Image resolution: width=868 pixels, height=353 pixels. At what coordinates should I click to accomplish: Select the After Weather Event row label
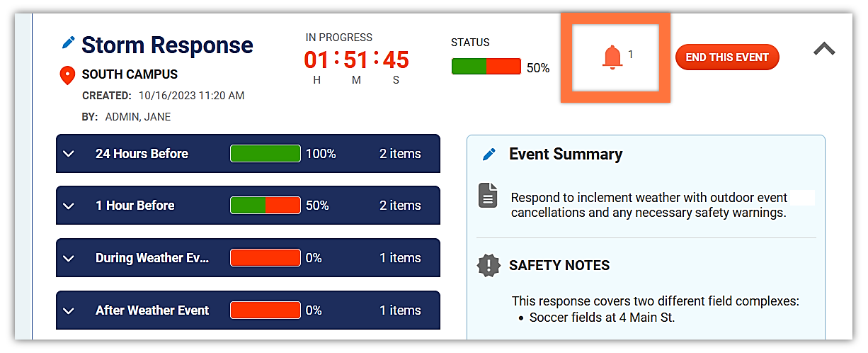(x=152, y=310)
